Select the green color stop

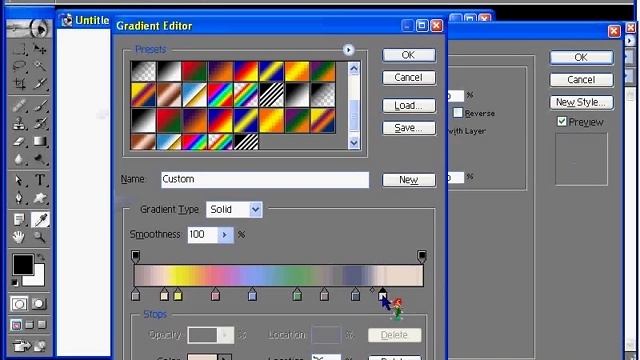tap(297, 295)
